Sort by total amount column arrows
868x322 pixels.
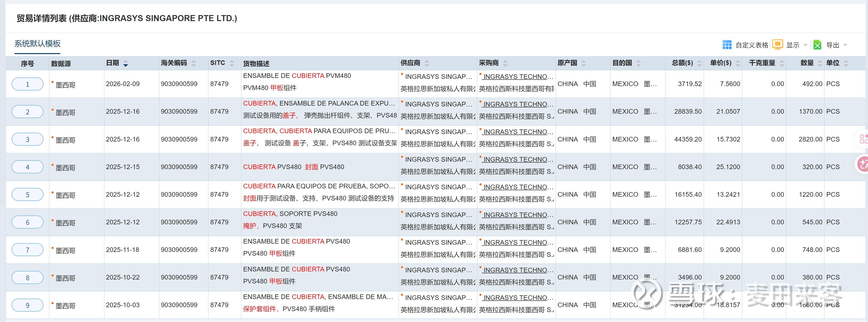click(x=699, y=63)
